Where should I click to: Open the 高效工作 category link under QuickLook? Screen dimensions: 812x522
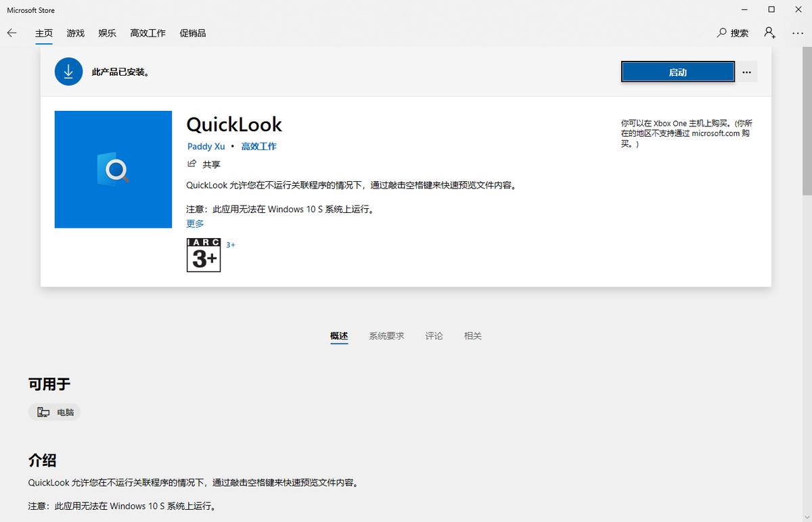(x=259, y=146)
